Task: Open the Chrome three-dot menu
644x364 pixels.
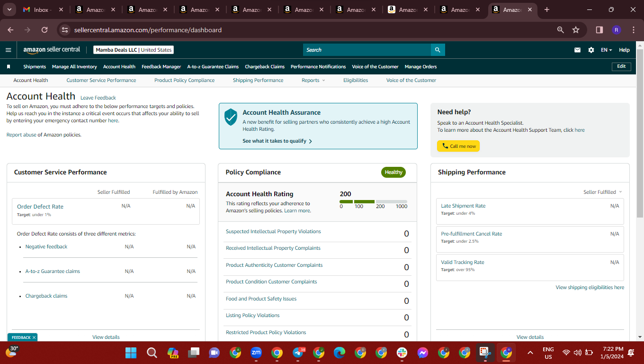Action: 634,30
